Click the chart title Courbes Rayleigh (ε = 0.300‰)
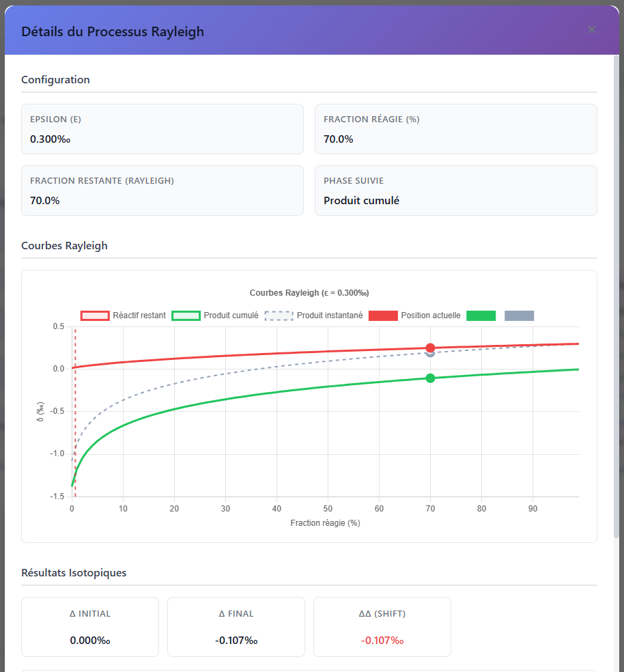This screenshot has height=672, width=624. coord(309,293)
